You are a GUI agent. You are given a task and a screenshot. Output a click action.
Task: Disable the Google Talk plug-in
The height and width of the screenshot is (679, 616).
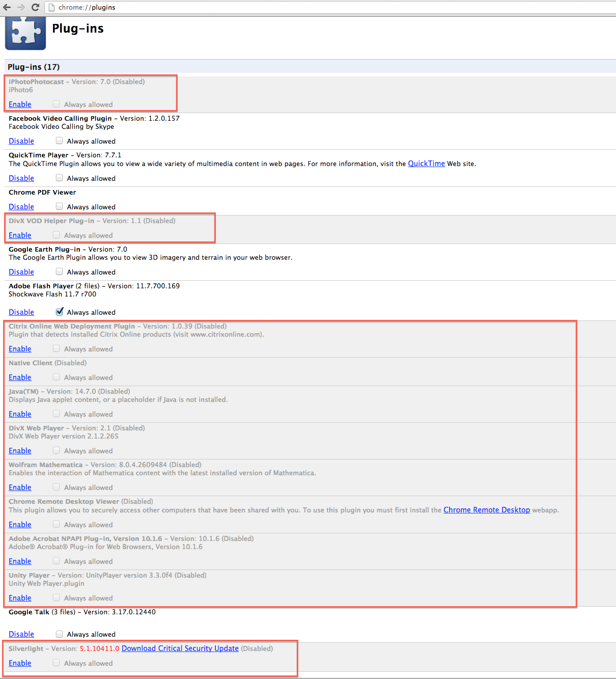tap(21, 634)
